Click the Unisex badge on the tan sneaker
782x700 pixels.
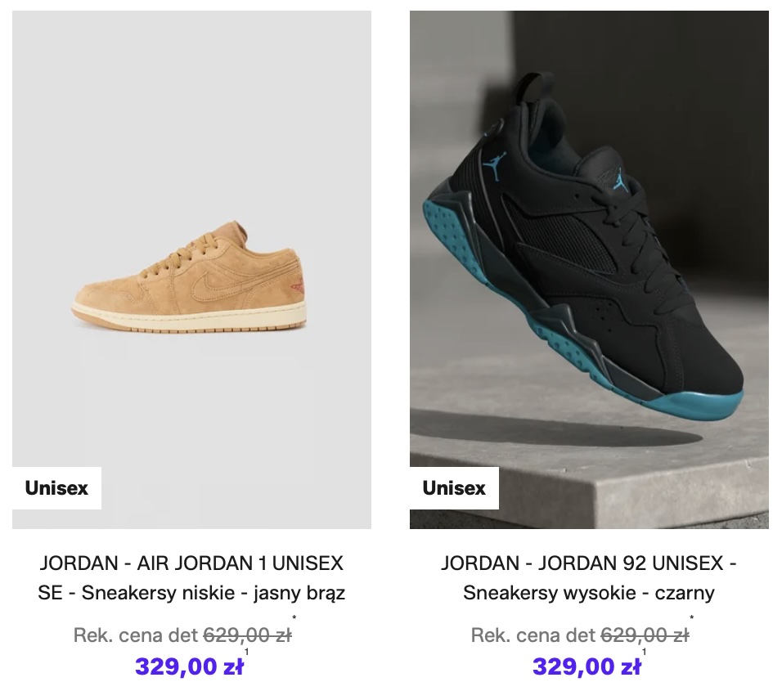pyautogui.click(x=57, y=488)
